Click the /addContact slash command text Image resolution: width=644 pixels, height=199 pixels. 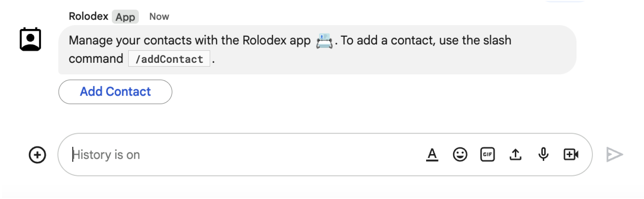coord(169,59)
